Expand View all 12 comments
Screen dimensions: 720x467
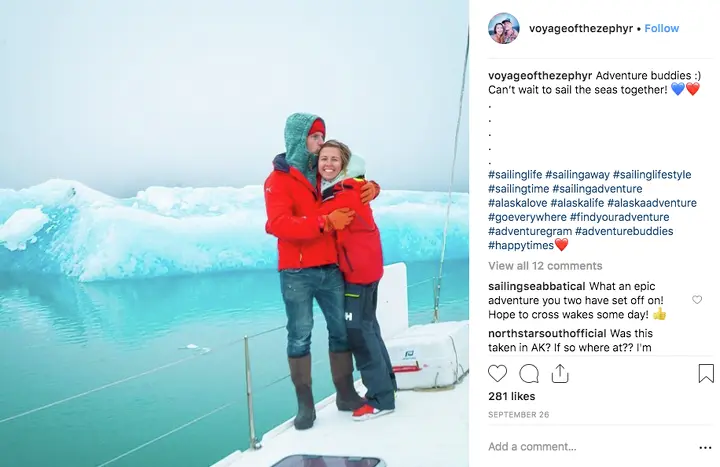coord(545,266)
